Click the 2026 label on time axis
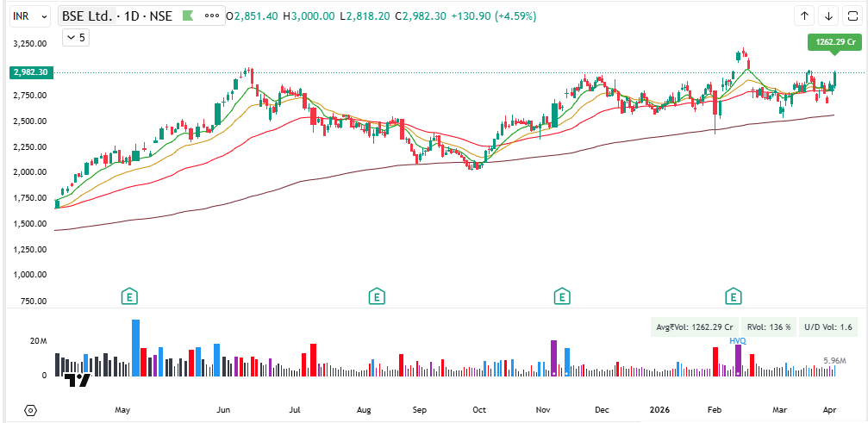This screenshot has height=423, width=868. pos(660,410)
